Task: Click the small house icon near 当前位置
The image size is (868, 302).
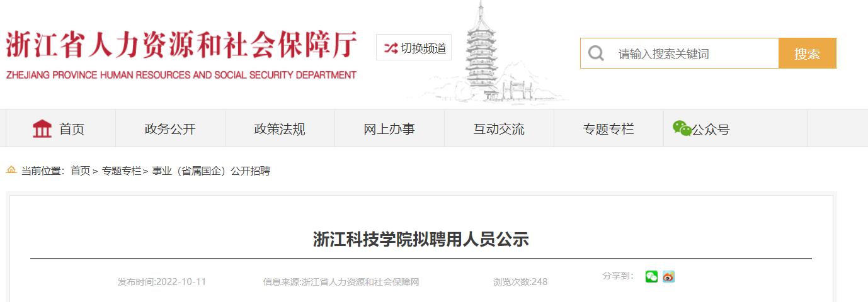Action: click(x=11, y=171)
